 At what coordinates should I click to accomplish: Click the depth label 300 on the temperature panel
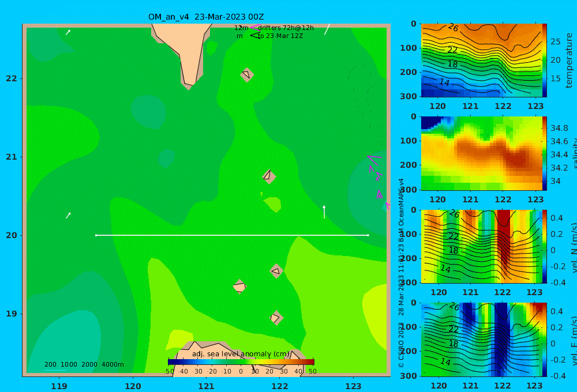click(409, 96)
